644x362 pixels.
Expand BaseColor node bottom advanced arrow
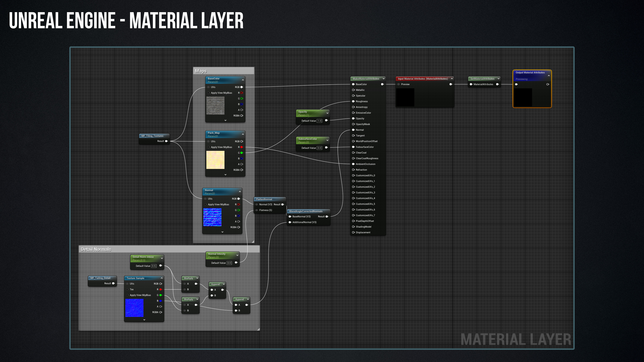pos(225,120)
